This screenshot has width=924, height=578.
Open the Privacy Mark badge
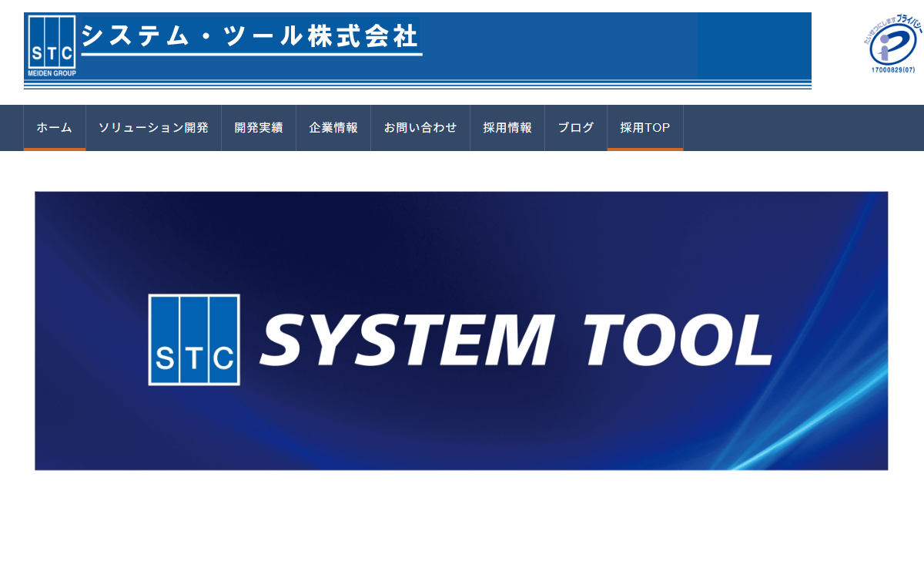[892, 45]
